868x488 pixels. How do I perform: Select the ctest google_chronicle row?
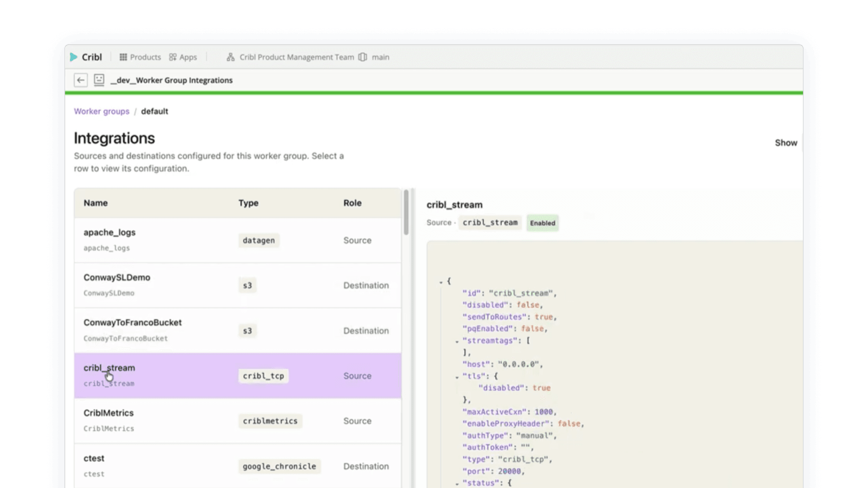click(238, 466)
